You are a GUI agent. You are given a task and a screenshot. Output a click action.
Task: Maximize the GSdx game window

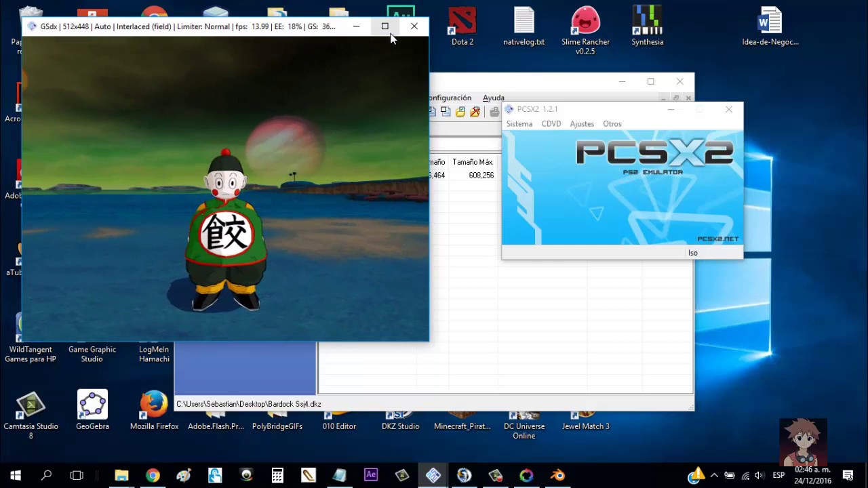coord(384,26)
